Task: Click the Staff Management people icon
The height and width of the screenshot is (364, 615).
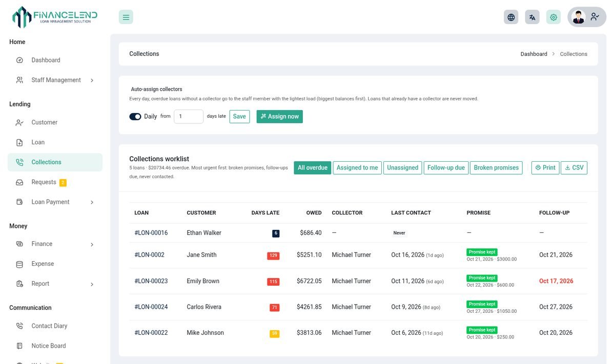Action: (19, 80)
